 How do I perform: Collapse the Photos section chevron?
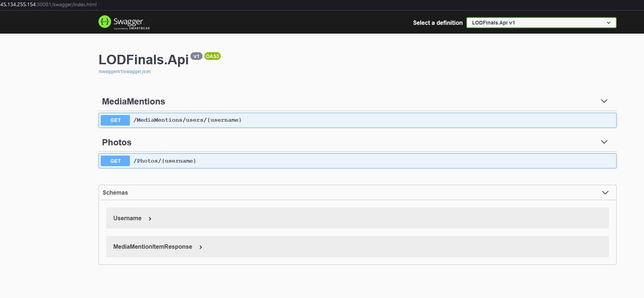click(x=604, y=142)
